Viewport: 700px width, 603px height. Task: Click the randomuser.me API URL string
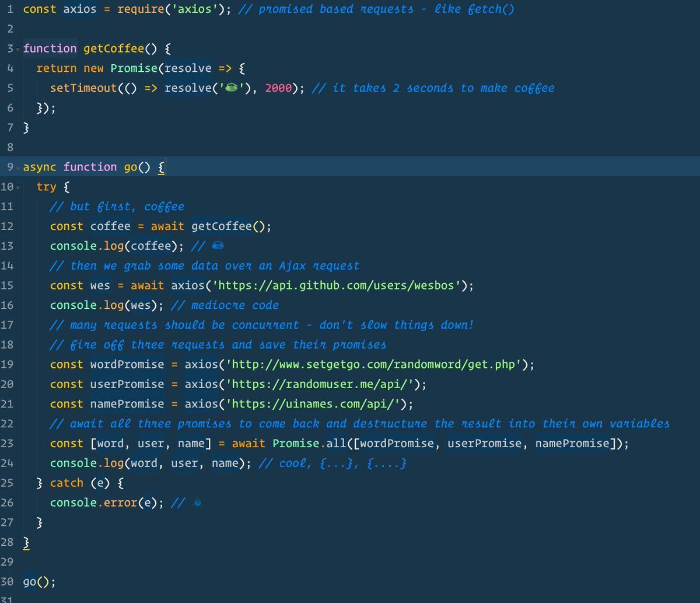click(324, 384)
